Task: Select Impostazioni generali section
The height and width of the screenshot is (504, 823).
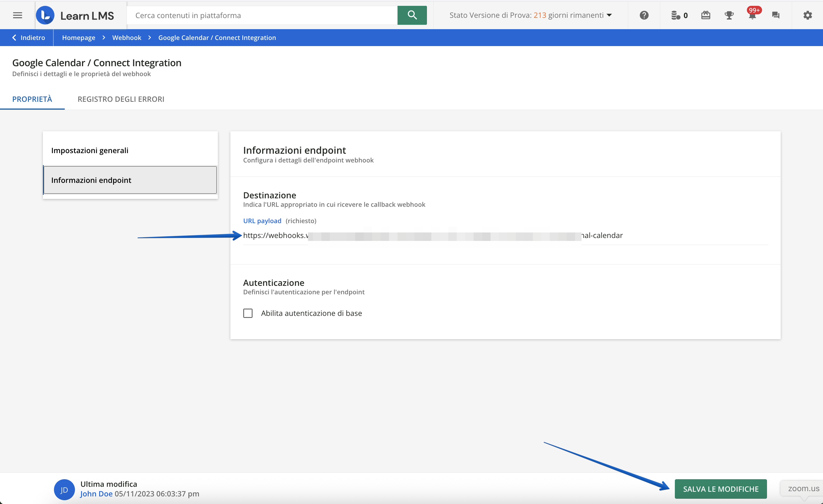Action: (130, 150)
